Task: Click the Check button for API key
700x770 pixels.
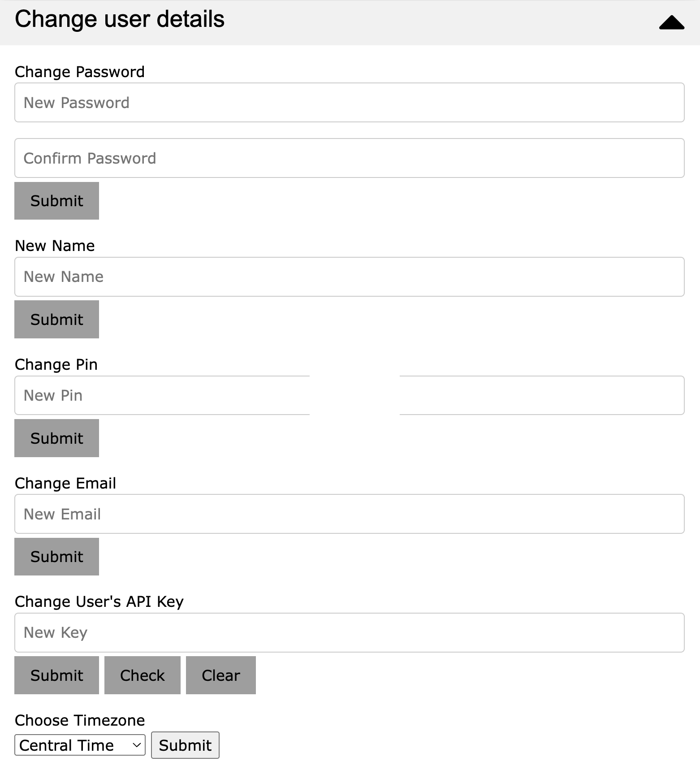Action: pyautogui.click(x=143, y=675)
